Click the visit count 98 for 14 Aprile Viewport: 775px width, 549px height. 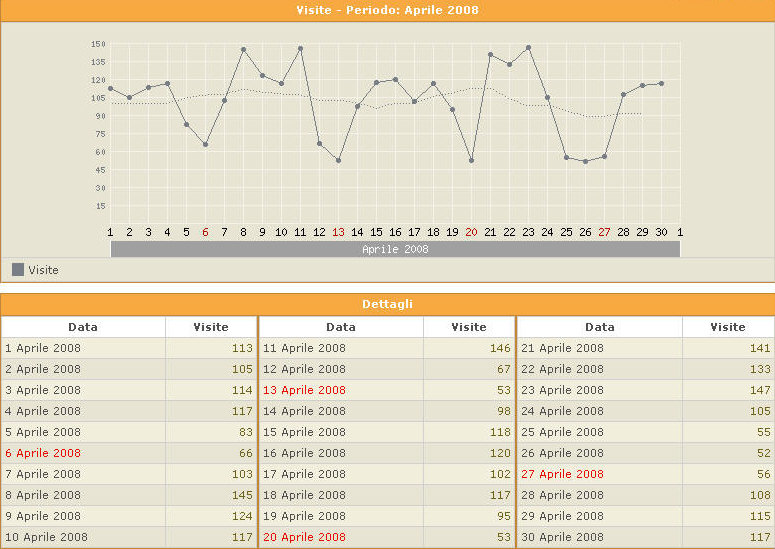click(x=504, y=411)
